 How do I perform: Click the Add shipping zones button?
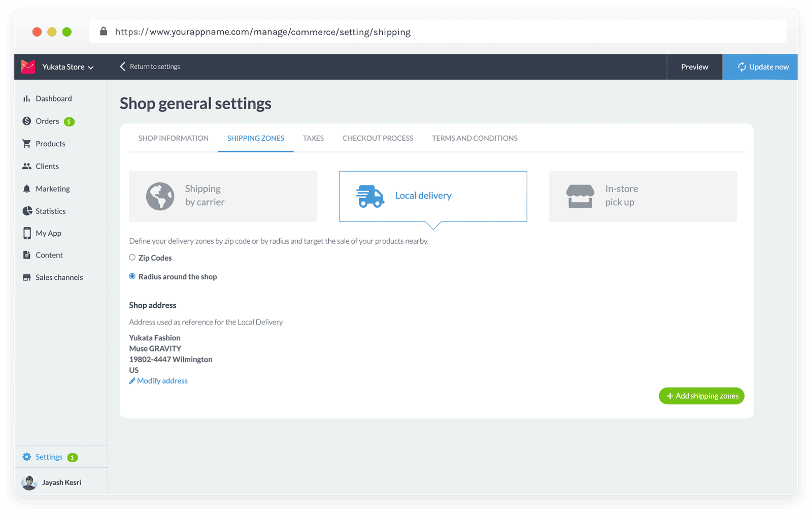click(x=701, y=396)
